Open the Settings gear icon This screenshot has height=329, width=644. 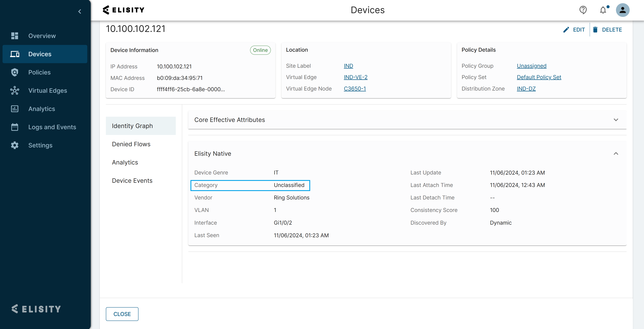tap(15, 145)
